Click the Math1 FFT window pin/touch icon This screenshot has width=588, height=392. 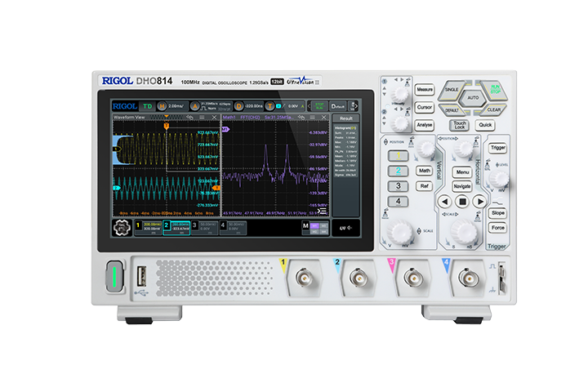(x=301, y=118)
